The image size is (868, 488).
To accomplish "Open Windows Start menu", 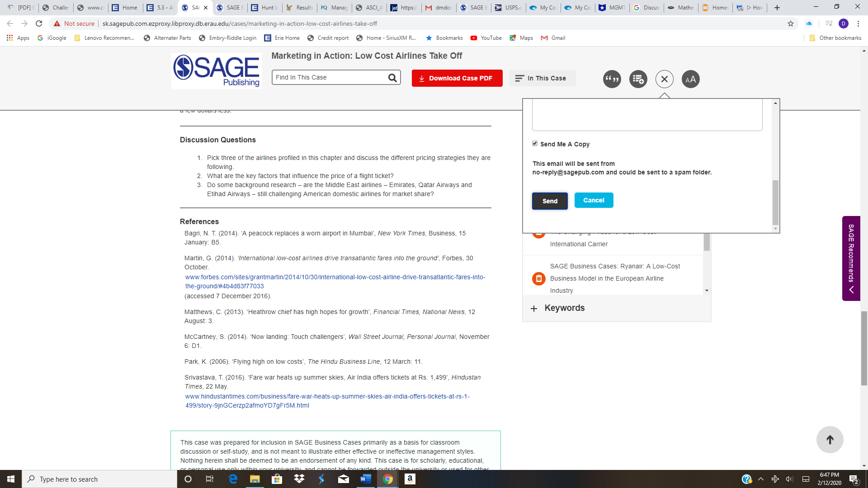I will [11, 479].
